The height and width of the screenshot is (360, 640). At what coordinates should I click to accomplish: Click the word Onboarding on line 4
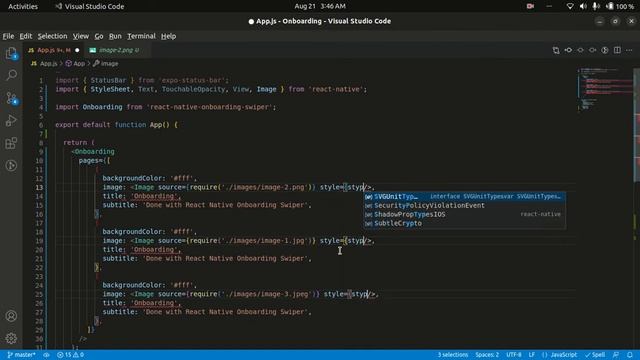102,107
